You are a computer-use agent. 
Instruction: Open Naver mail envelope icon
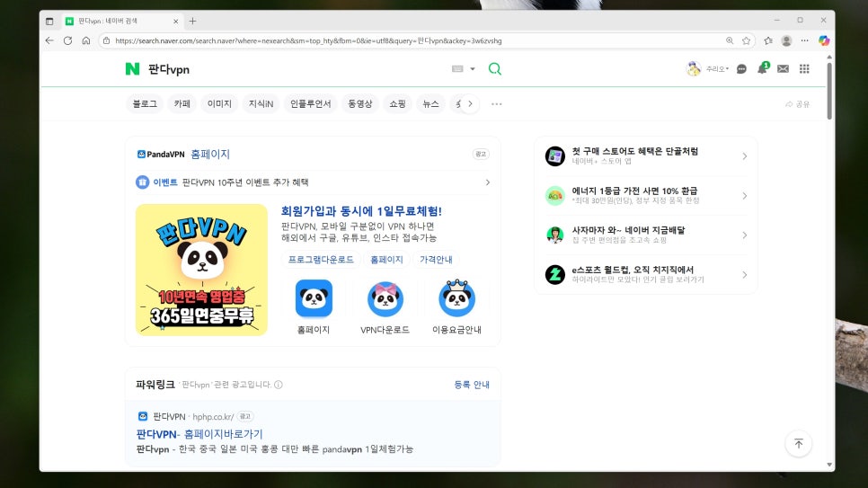point(783,68)
